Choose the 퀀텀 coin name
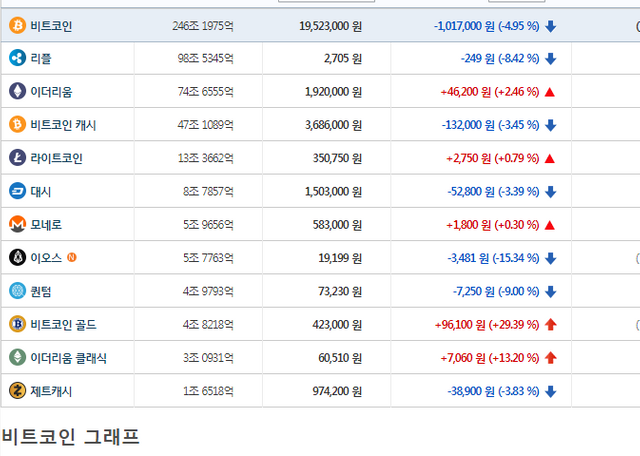 click(41, 291)
